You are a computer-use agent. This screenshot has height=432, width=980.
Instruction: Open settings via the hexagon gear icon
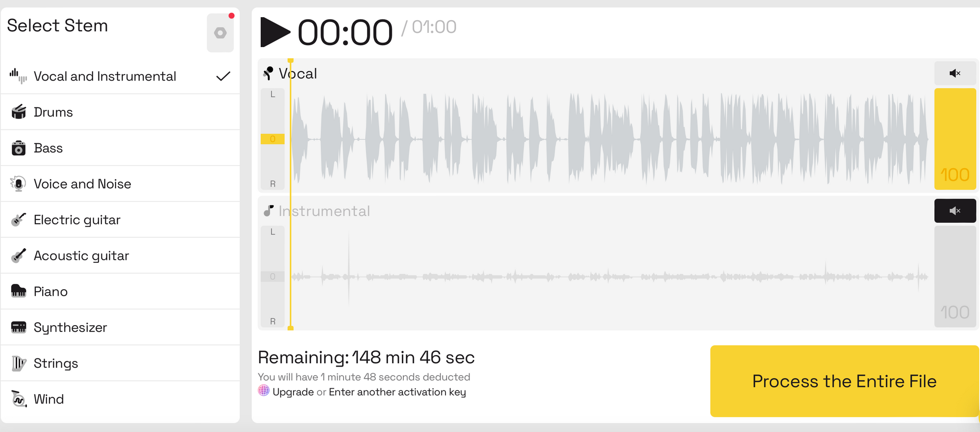pos(220,33)
